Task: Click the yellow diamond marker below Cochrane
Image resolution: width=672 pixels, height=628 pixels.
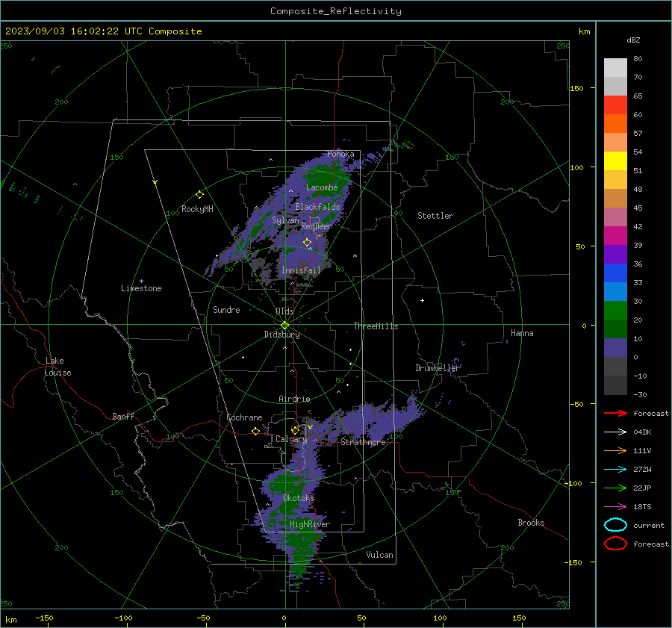Action: click(255, 431)
